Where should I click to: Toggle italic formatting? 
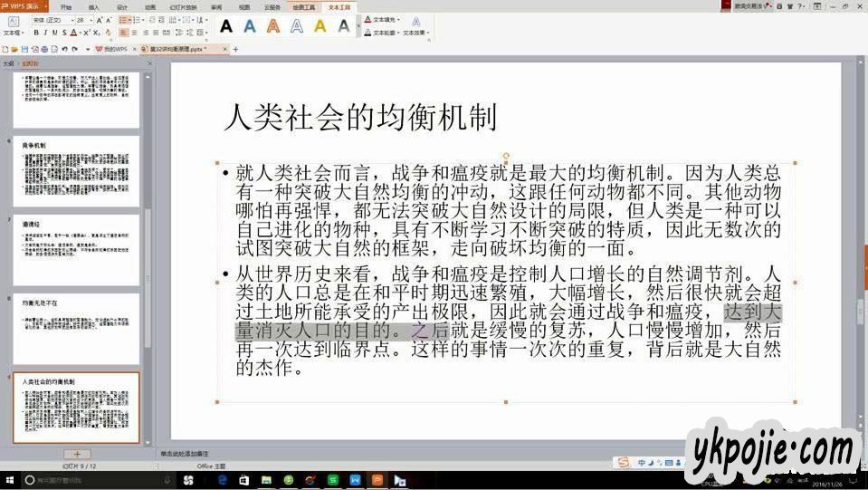tap(44, 33)
